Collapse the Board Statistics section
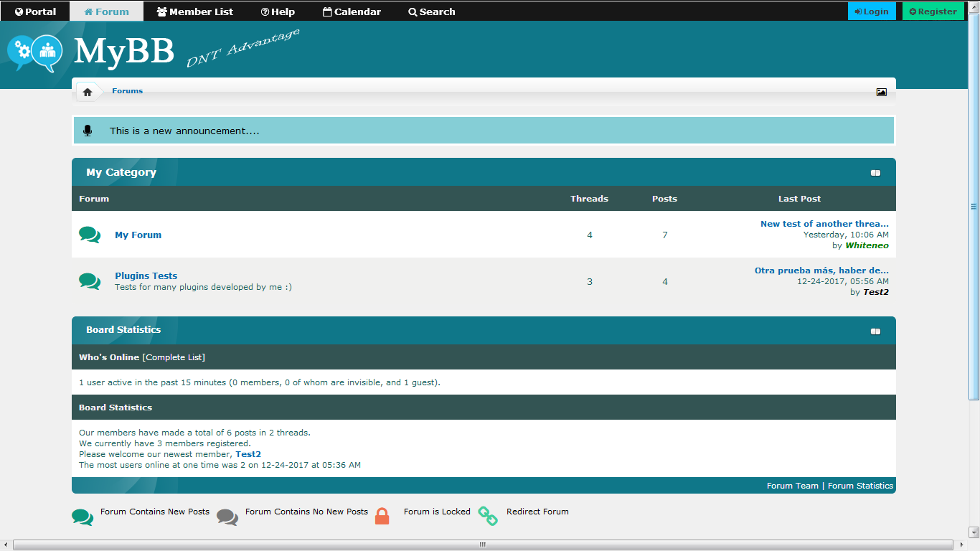 click(875, 331)
